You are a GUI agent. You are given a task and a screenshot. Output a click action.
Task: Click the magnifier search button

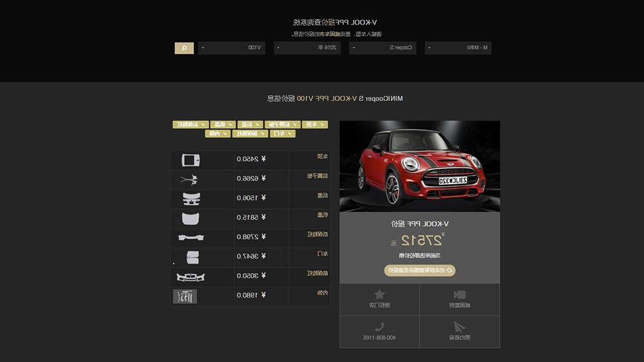pyautogui.click(x=184, y=48)
